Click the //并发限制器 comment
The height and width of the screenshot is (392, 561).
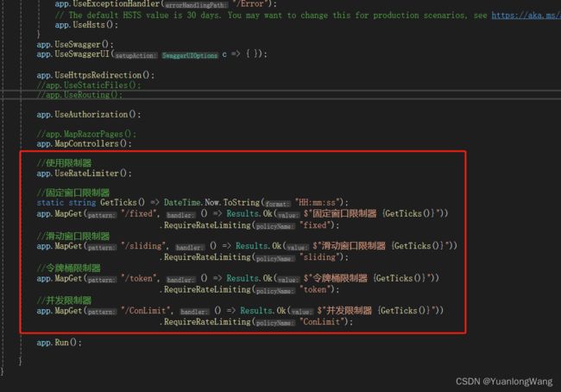coord(64,300)
